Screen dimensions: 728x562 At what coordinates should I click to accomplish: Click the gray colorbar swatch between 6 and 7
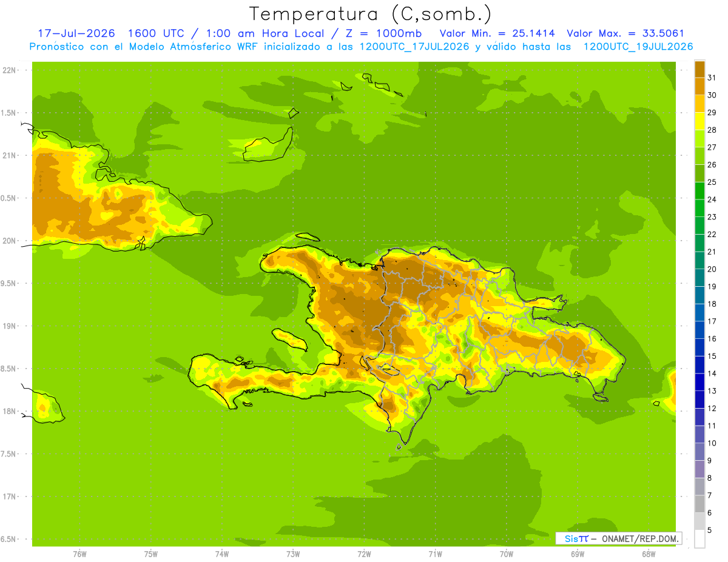(699, 504)
